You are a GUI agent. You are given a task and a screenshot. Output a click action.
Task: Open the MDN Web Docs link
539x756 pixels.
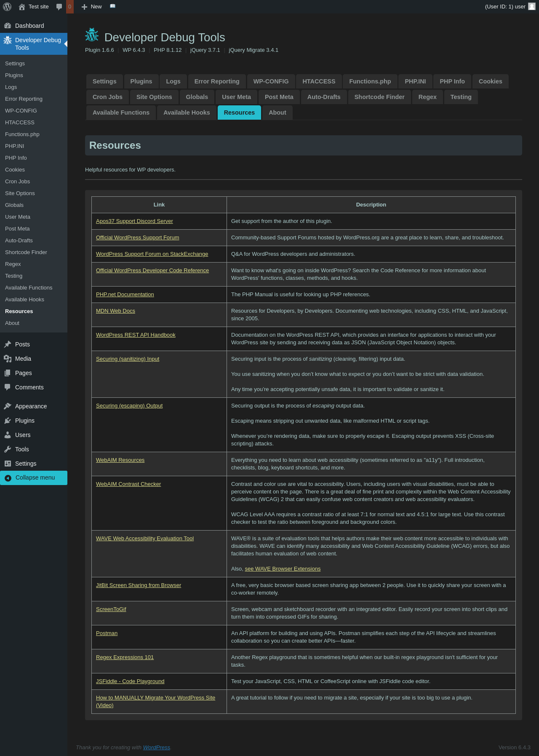tap(115, 311)
